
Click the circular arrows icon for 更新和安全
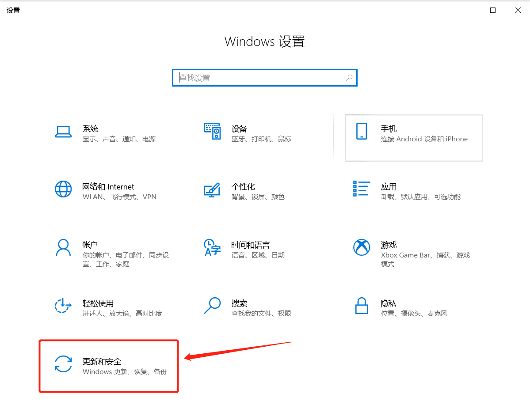point(63,364)
